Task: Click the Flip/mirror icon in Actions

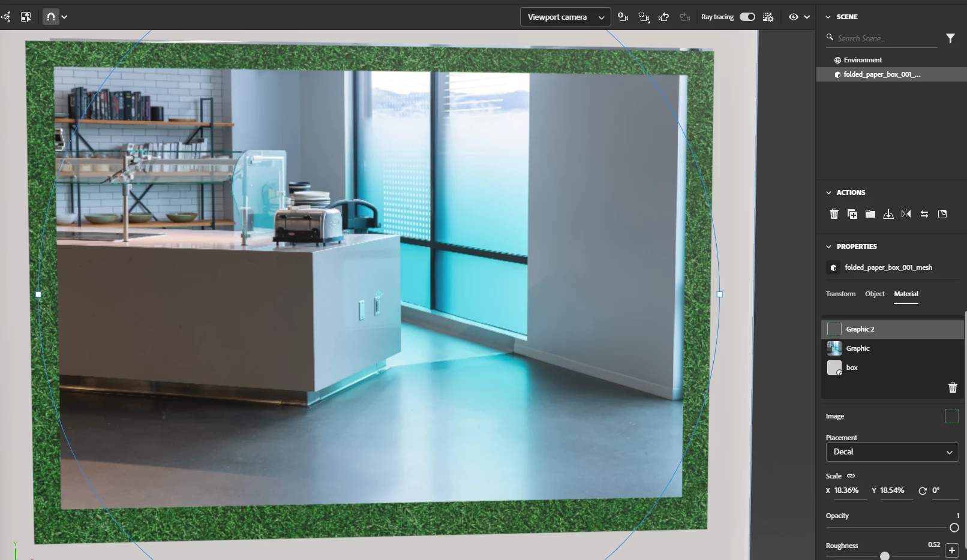Action: [906, 214]
